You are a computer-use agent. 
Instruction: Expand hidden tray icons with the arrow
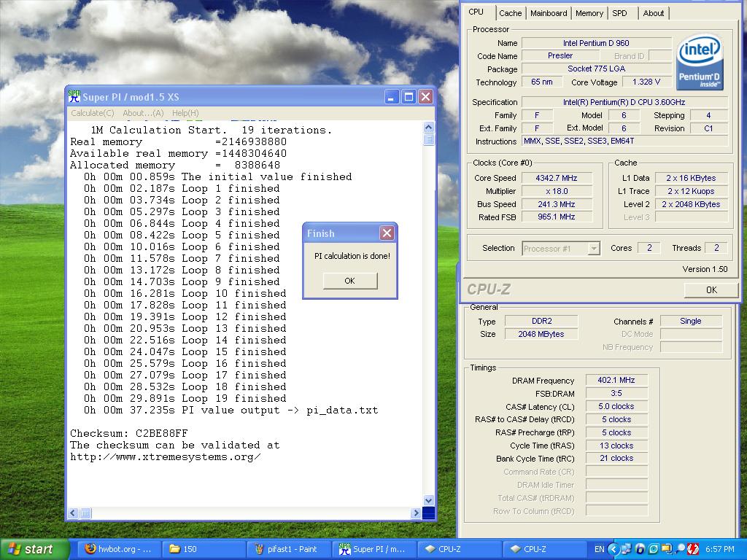coord(613,549)
